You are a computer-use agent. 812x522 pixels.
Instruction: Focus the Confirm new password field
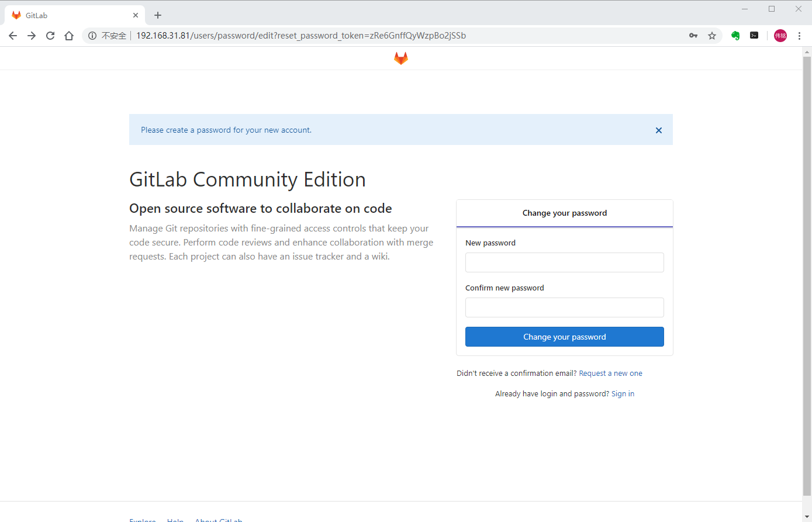tap(564, 307)
